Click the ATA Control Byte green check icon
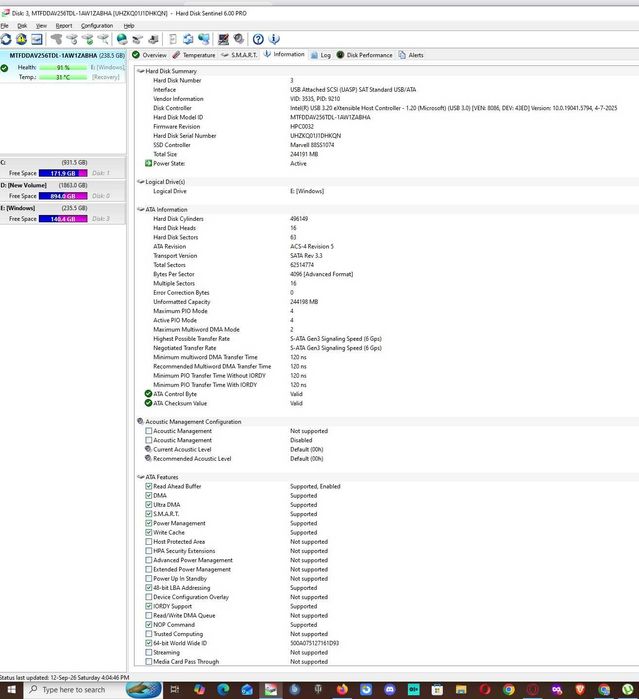The image size is (639, 699). click(148, 394)
